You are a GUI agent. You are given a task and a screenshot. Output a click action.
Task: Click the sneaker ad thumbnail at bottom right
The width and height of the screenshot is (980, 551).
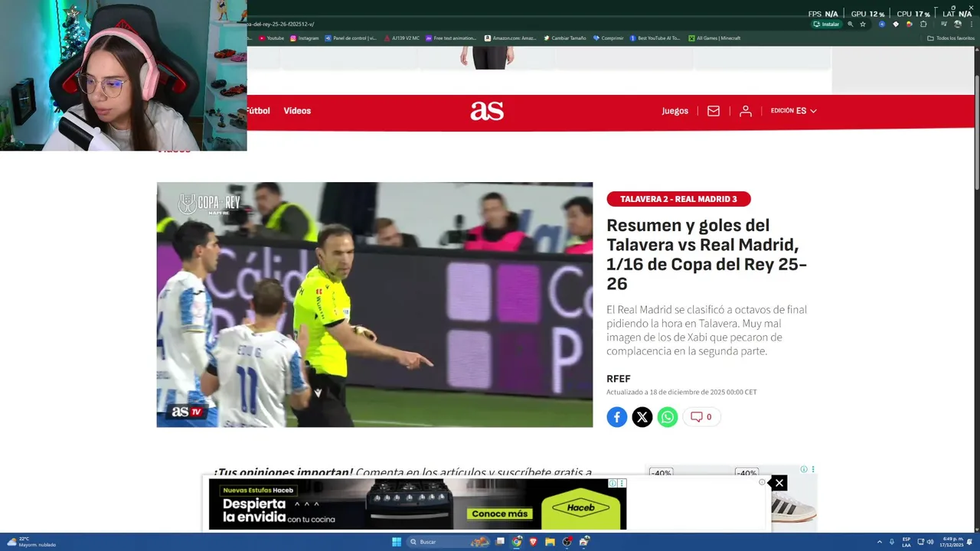pos(794,505)
